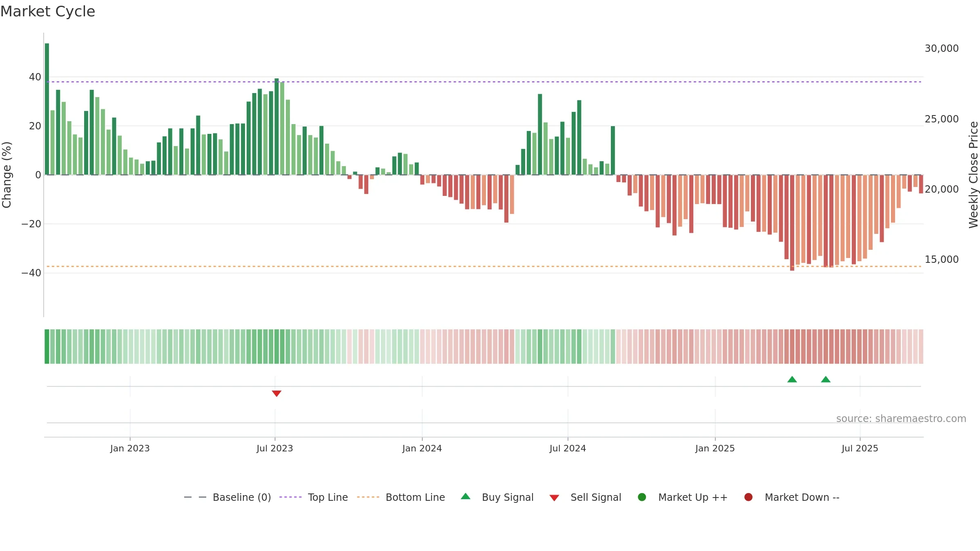Click the second green buy signal marker in 2025

coord(826,379)
